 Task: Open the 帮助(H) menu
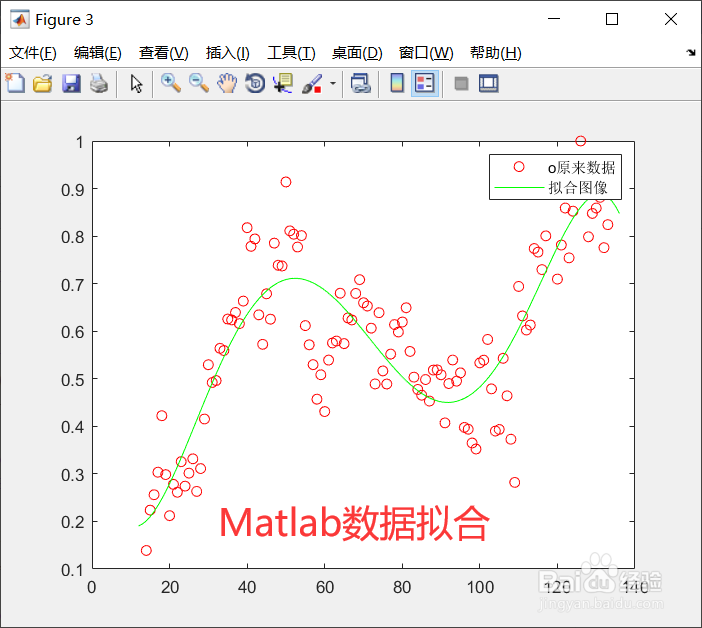click(496, 53)
